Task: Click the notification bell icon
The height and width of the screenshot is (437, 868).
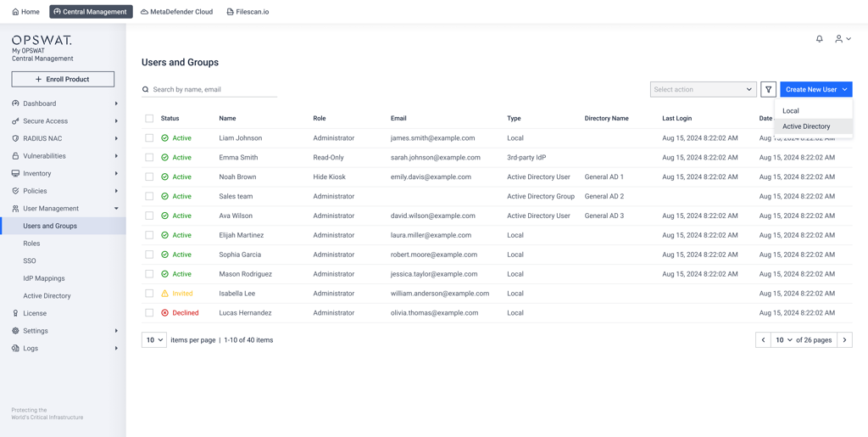Action: pyautogui.click(x=820, y=39)
